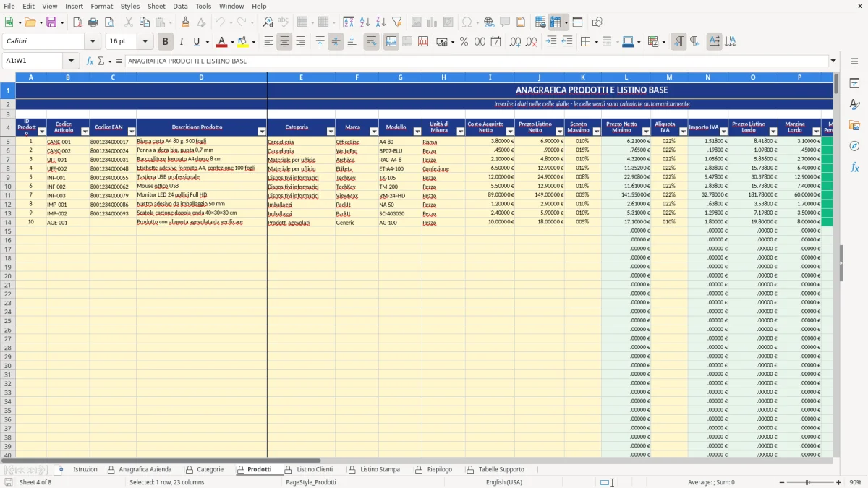Click the Add Decimal Place icon
The image size is (868, 488).
pyautogui.click(x=515, y=42)
